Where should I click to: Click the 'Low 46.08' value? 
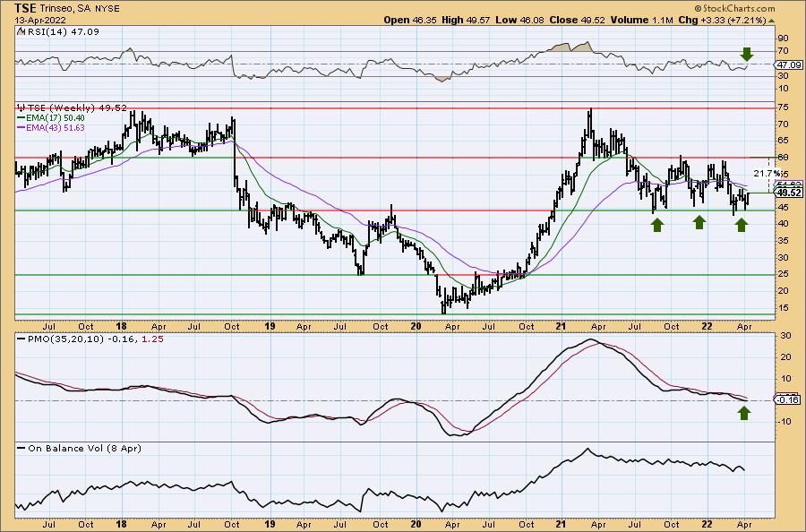coord(519,20)
